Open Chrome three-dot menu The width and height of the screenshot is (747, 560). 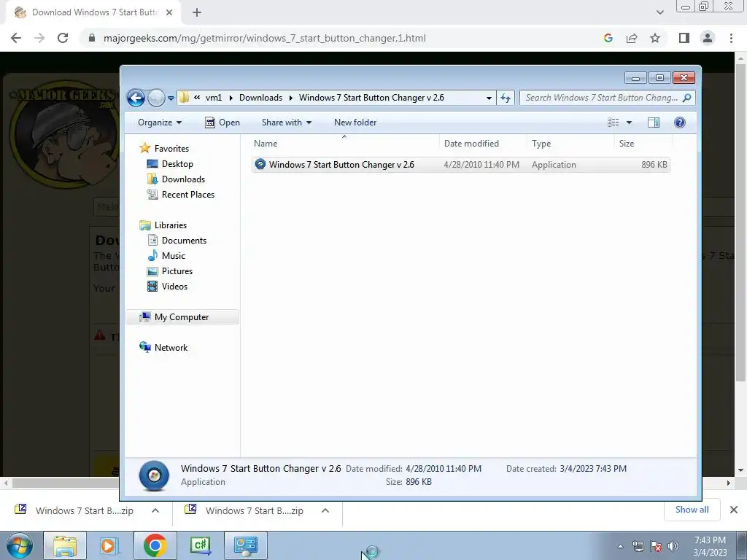tap(731, 38)
